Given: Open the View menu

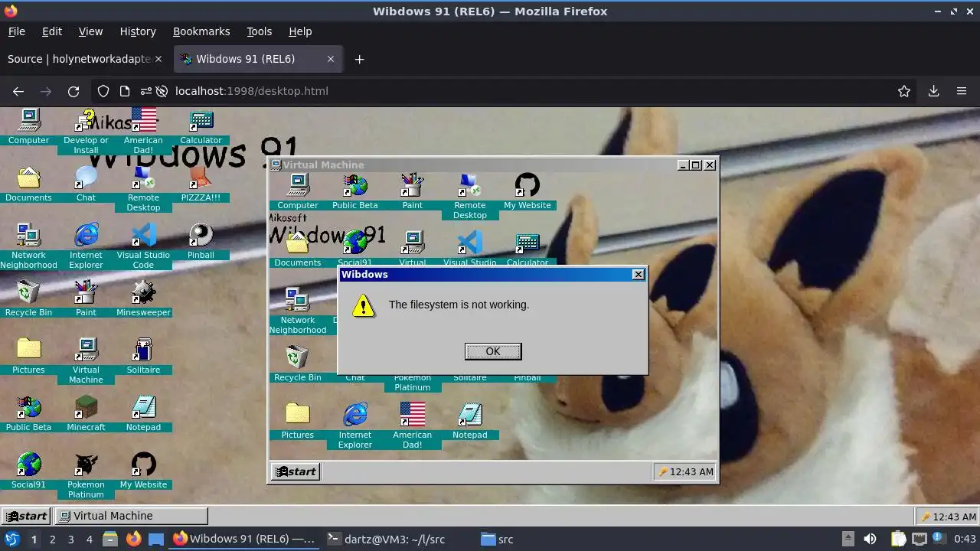Looking at the screenshot, I should [x=90, y=31].
